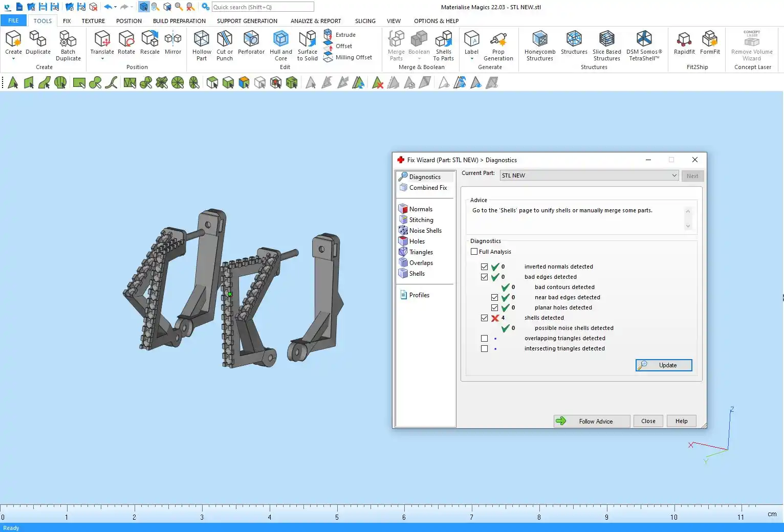Image resolution: width=784 pixels, height=532 pixels.
Task: Switch to the FIX ribbon tab
Action: coord(67,21)
